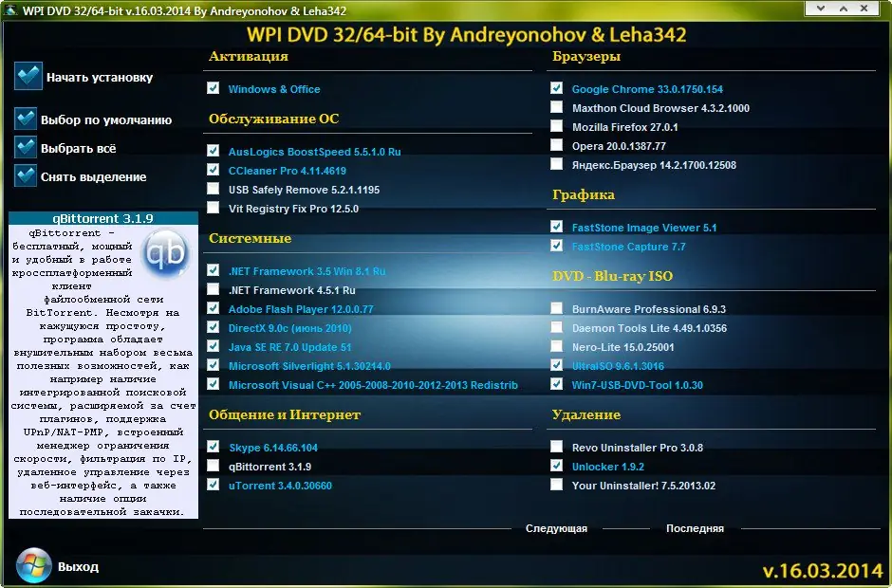The width and height of the screenshot is (892, 588).
Task: Click the Снять выделение checkmark icon
Action: (x=26, y=175)
